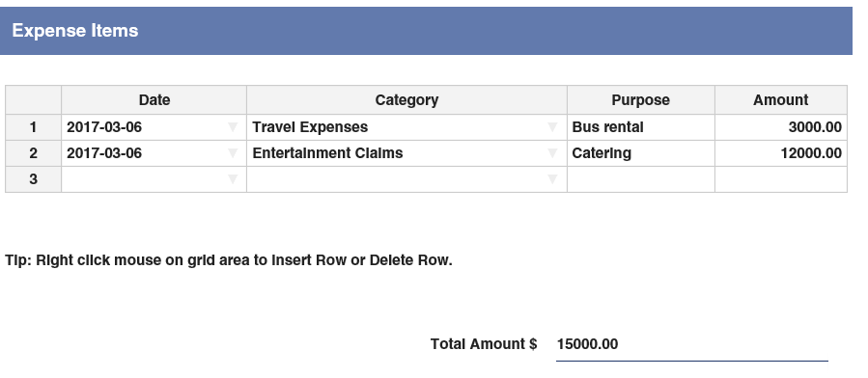
Task: Select the empty purpose cell in row 3
Action: pyautogui.click(x=641, y=179)
